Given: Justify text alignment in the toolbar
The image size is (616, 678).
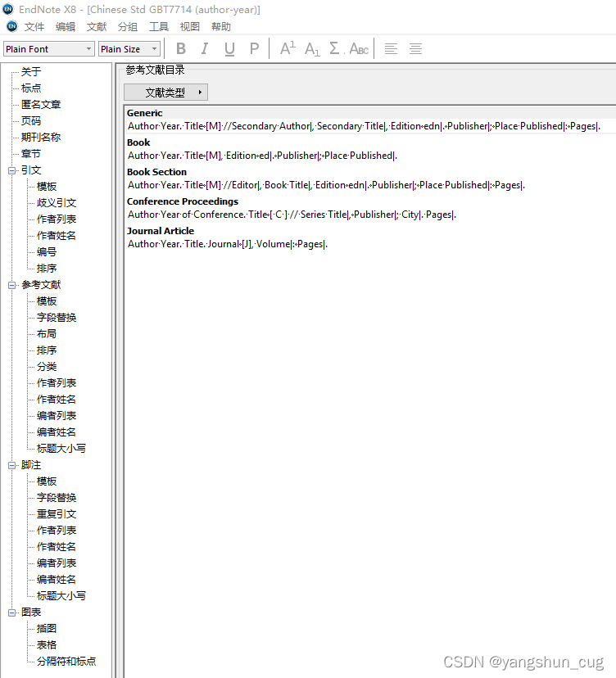Looking at the screenshot, I should point(415,48).
